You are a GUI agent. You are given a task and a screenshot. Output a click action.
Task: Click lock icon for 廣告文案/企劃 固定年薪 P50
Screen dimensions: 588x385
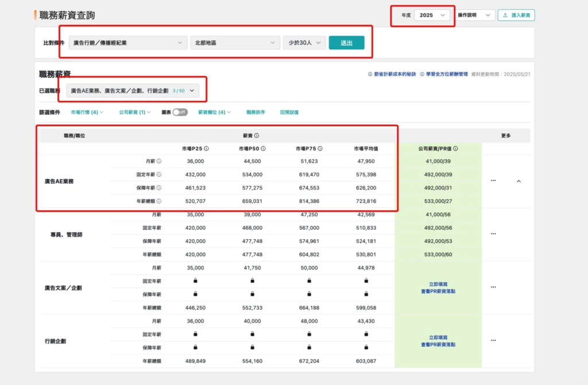[253, 280]
